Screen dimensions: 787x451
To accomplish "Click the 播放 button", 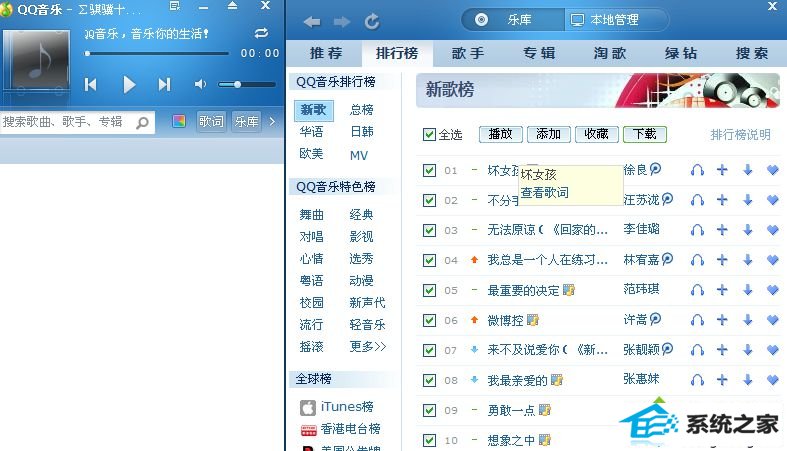I will click(x=501, y=134).
